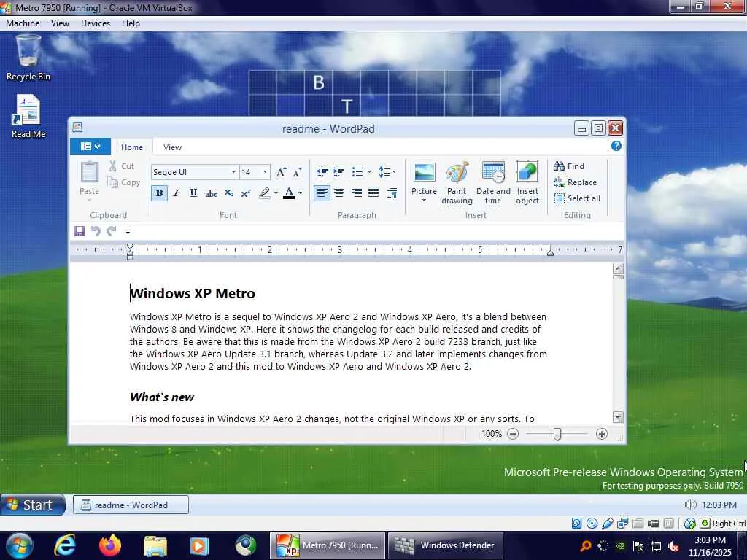Start a bulleted list

357,172
